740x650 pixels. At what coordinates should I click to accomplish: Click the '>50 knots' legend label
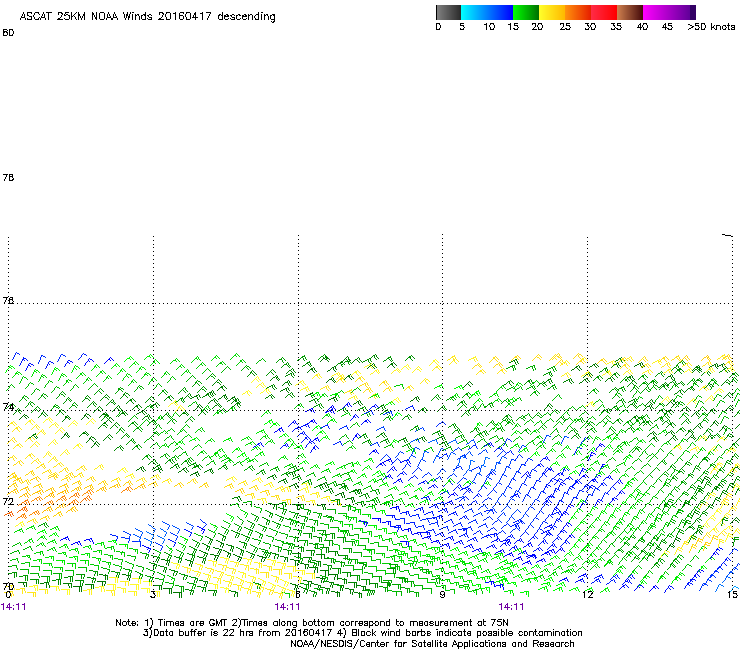[711, 27]
